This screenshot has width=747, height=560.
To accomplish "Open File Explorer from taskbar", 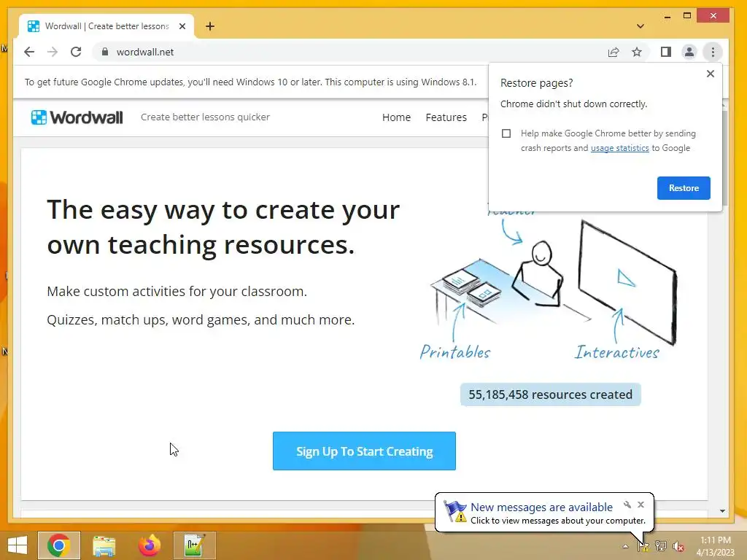I will 104,545.
